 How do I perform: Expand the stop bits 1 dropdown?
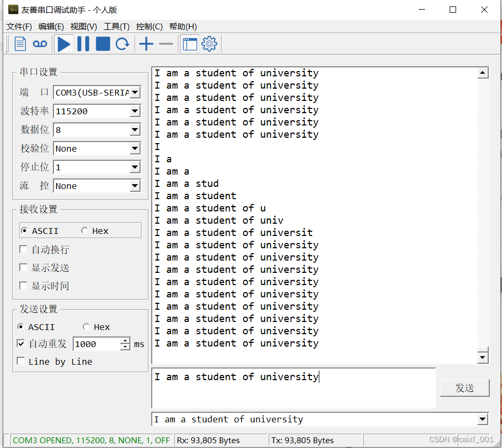tap(135, 167)
